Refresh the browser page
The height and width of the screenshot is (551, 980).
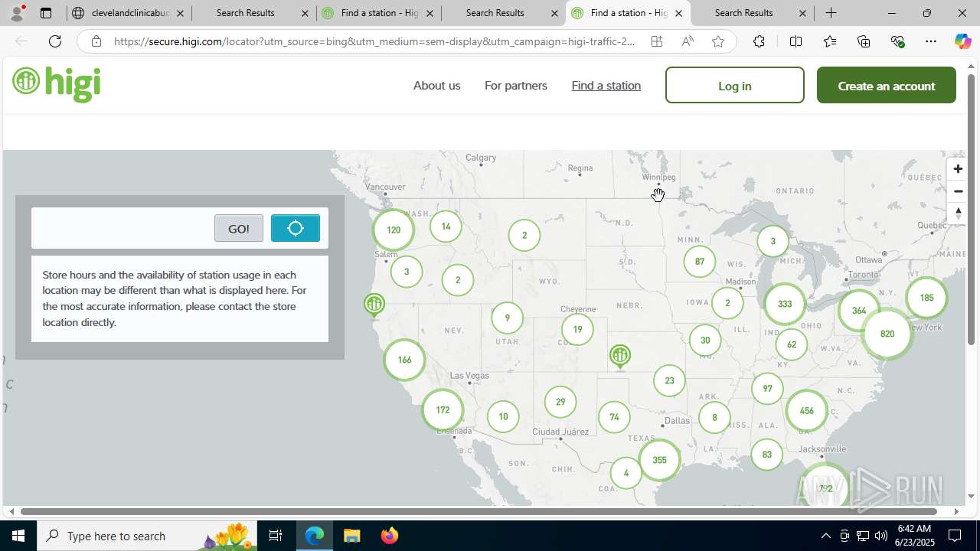(55, 41)
